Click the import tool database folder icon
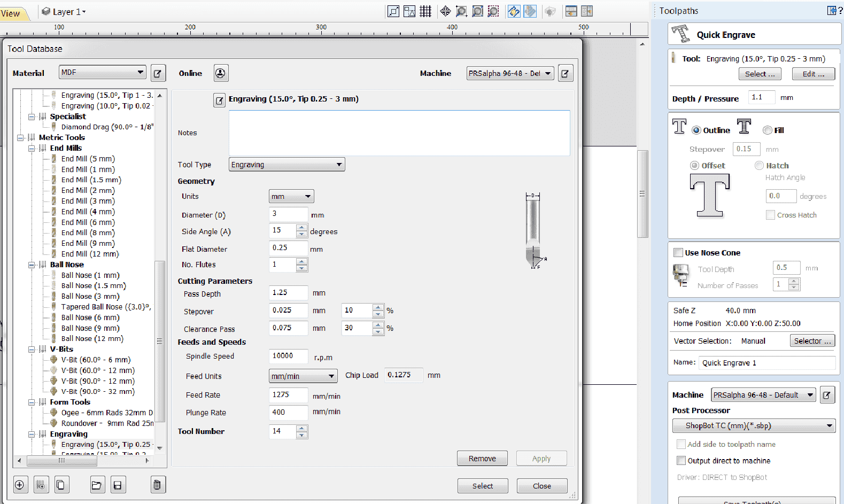This screenshot has height=504, width=844. [97, 485]
